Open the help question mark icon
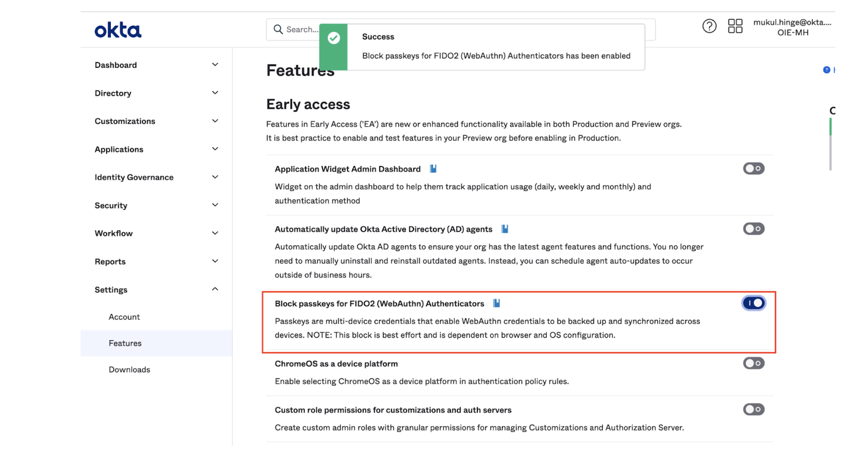Viewport: 868px width, 470px height. (709, 25)
